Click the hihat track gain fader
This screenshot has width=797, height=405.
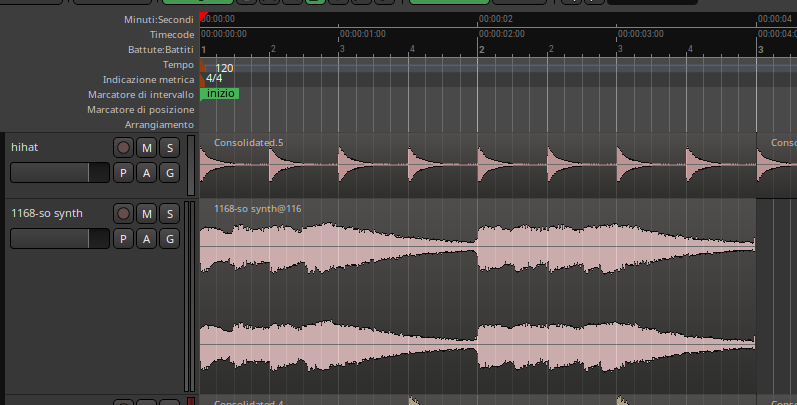click(60, 173)
